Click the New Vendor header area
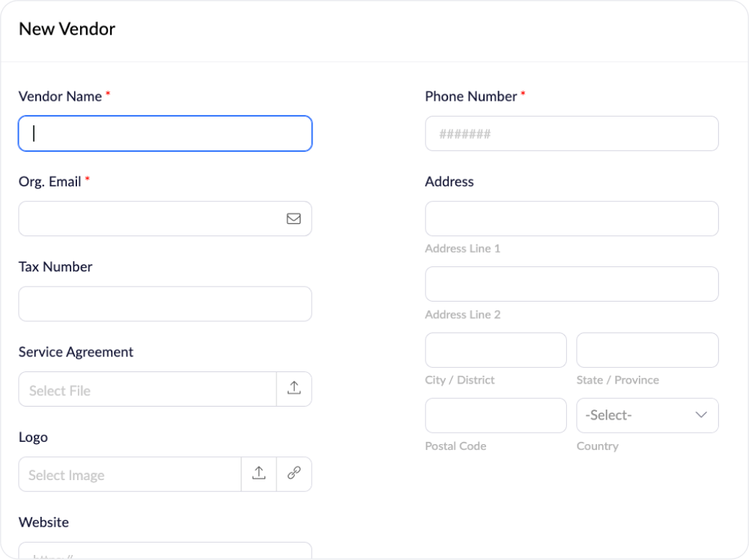This screenshot has height=560, width=749. [x=66, y=29]
